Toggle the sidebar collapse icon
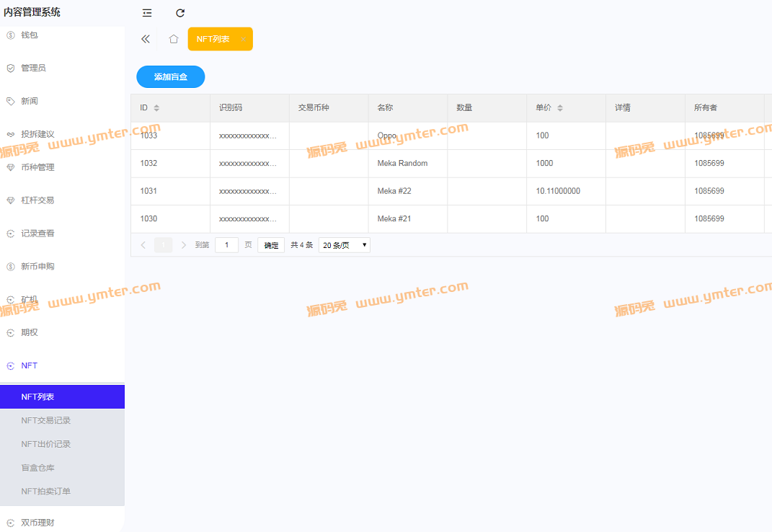This screenshot has height=532, width=772. [x=147, y=13]
